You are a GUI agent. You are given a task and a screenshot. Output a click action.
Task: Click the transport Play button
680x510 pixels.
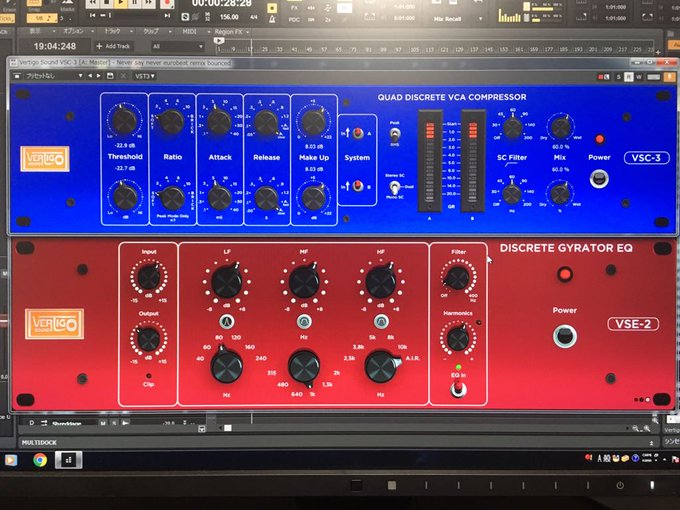[x=121, y=3]
